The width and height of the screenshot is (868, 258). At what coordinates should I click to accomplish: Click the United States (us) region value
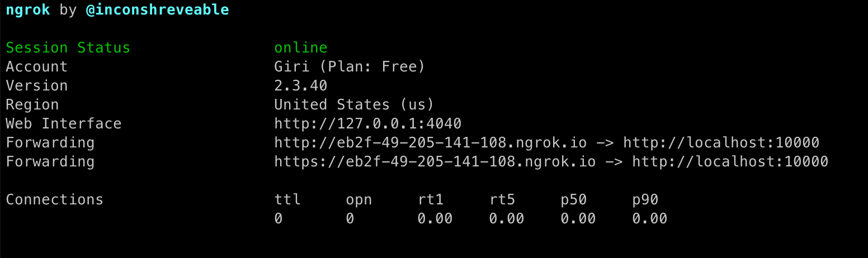[355, 104]
